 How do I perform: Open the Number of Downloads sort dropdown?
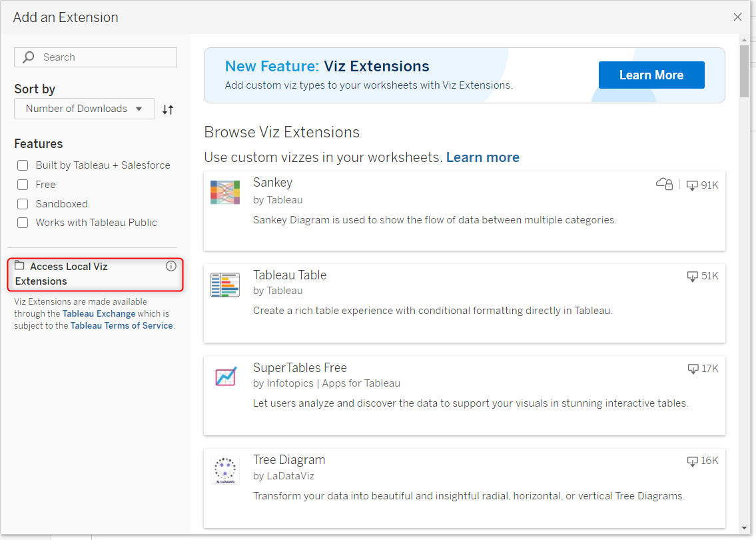pyautogui.click(x=84, y=109)
